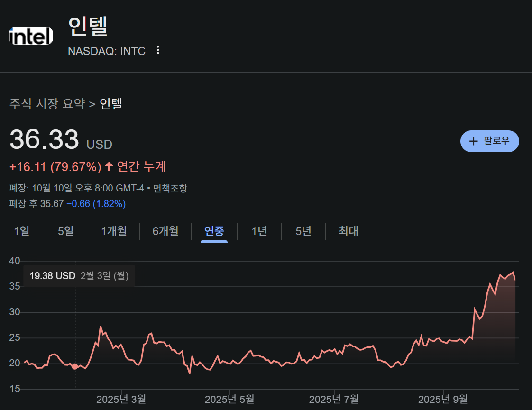Screen dimensions: 532x410
Task: Choose the 1년 range tab
Action: [x=259, y=231]
